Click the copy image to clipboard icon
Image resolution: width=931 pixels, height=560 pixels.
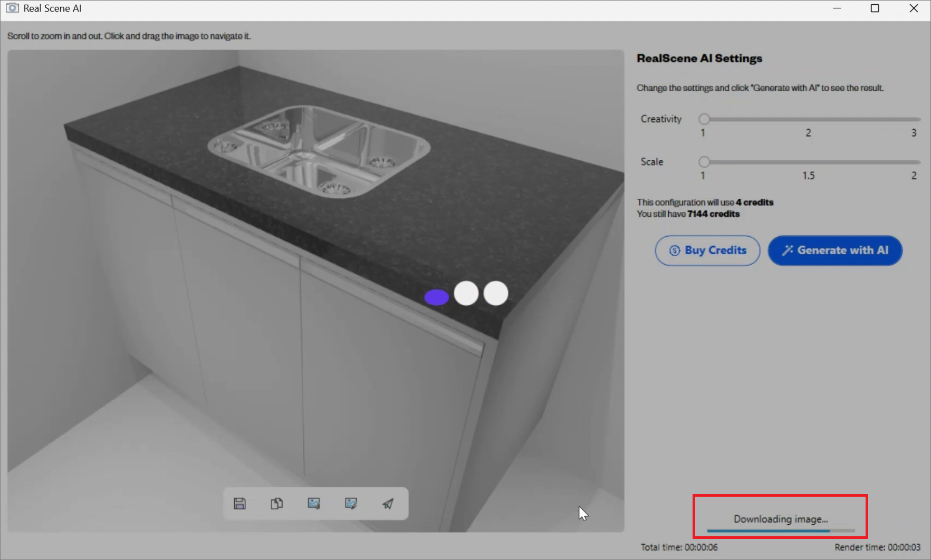(x=276, y=504)
